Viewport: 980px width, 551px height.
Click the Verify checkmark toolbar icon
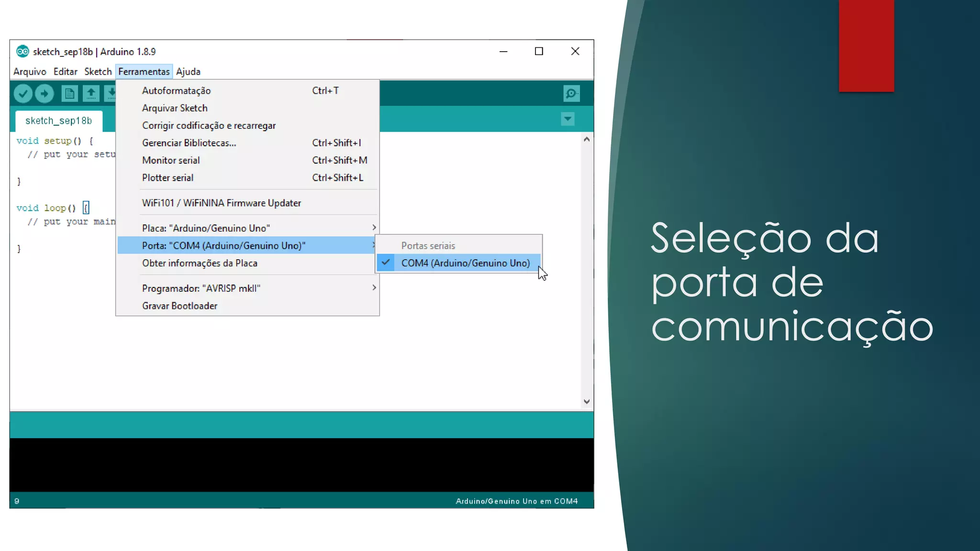click(x=22, y=93)
